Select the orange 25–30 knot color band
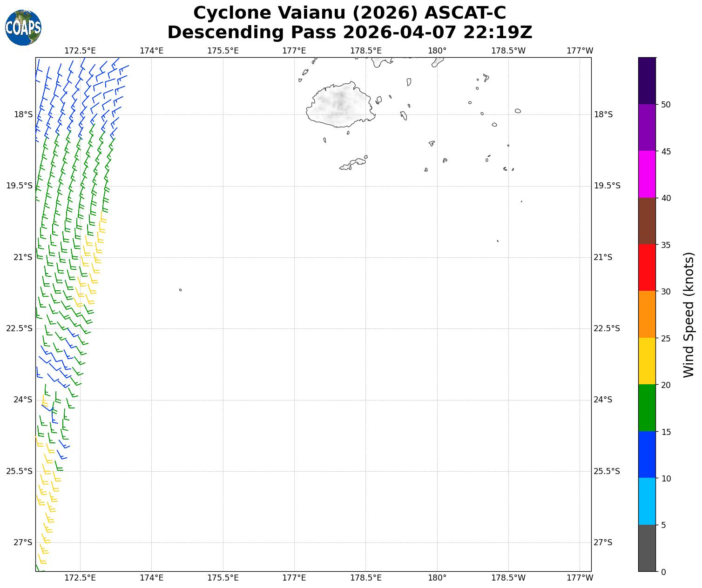 tap(647, 314)
